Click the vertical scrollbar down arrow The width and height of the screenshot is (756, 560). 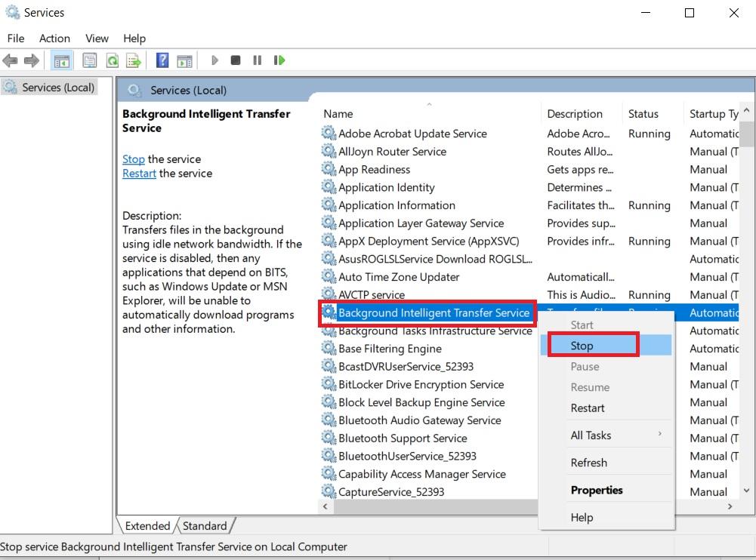747,491
